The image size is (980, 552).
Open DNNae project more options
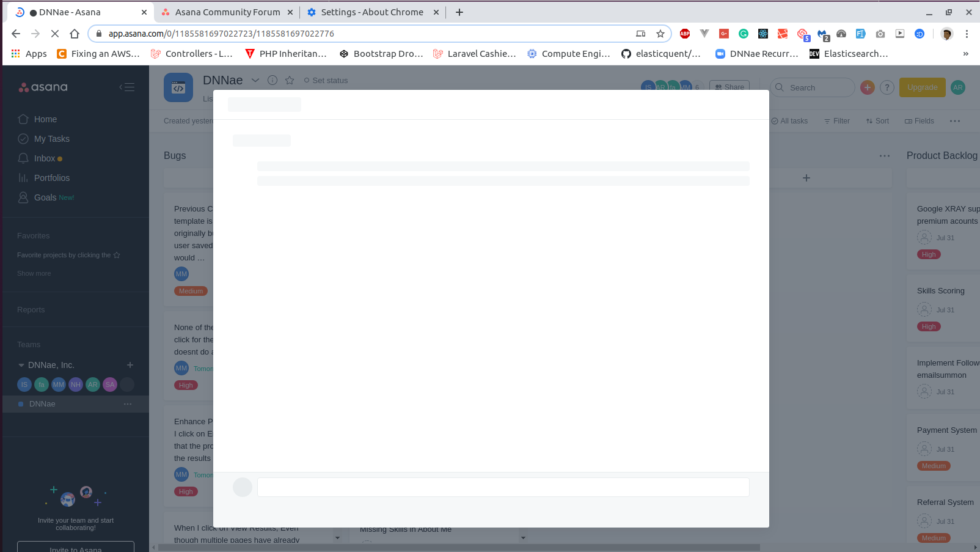[x=128, y=404]
